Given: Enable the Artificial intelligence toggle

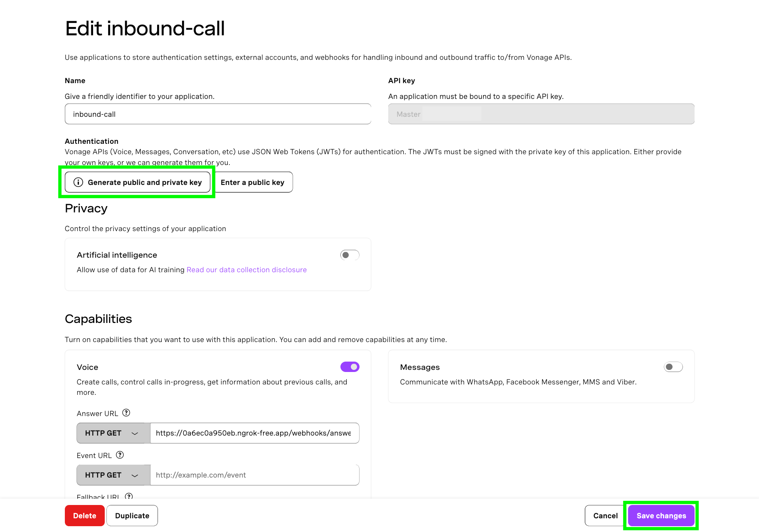Looking at the screenshot, I should [350, 255].
